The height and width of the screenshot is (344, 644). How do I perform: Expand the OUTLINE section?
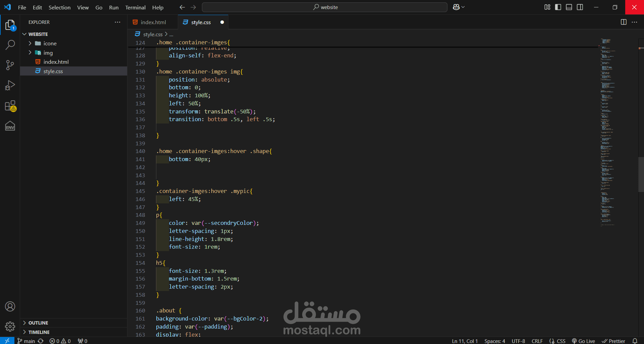(24, 323)
